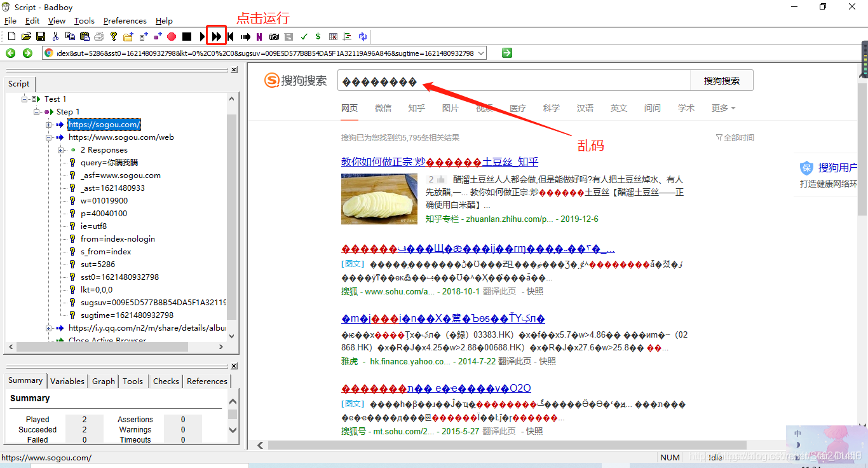Copy the selected item using Copy icon
Viewport: 868px width, 468px height.
click(70, 37)
